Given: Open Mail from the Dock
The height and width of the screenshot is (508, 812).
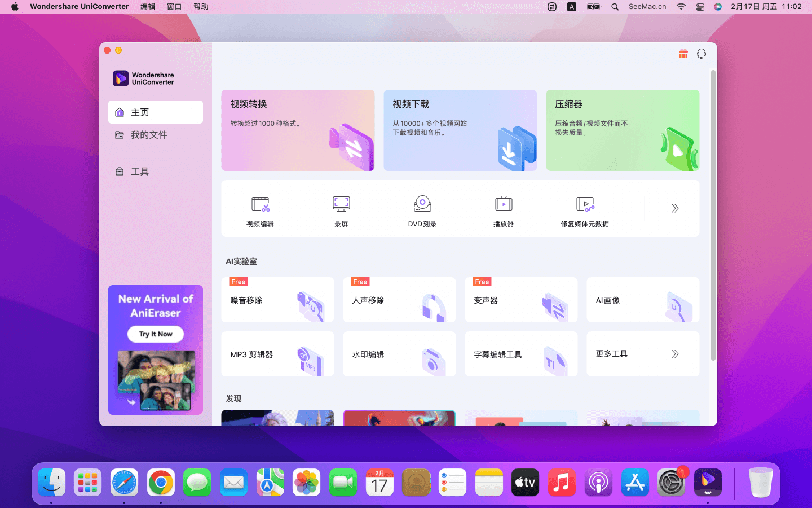Looking at the screenshot, I should point(233,483).
